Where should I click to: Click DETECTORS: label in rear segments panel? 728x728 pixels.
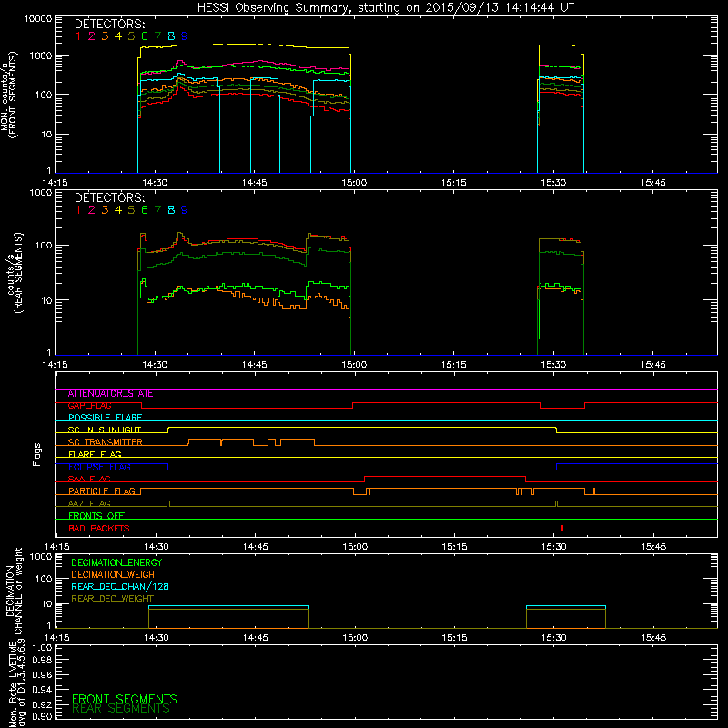pyautogui.click(x=109, y=197)
